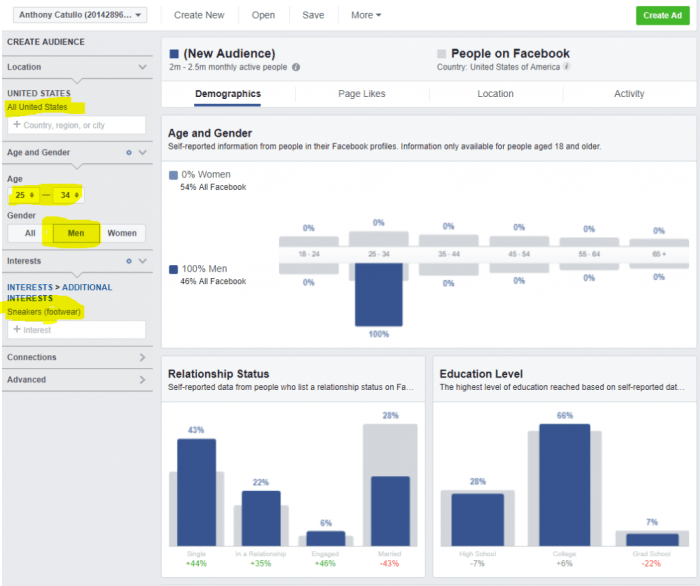Click the Single relationship status bar
Viewport: 700px width, 586px height.
coord(196,492)
